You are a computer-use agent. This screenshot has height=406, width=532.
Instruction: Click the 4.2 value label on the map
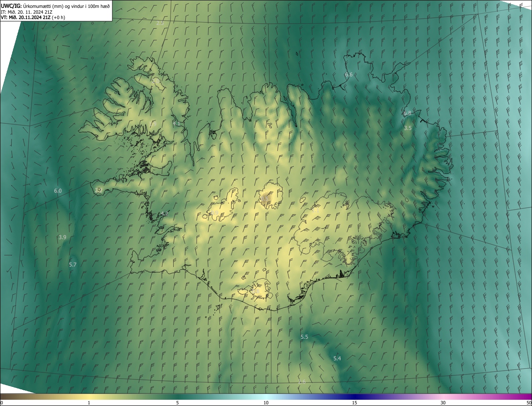coord(164,214)
